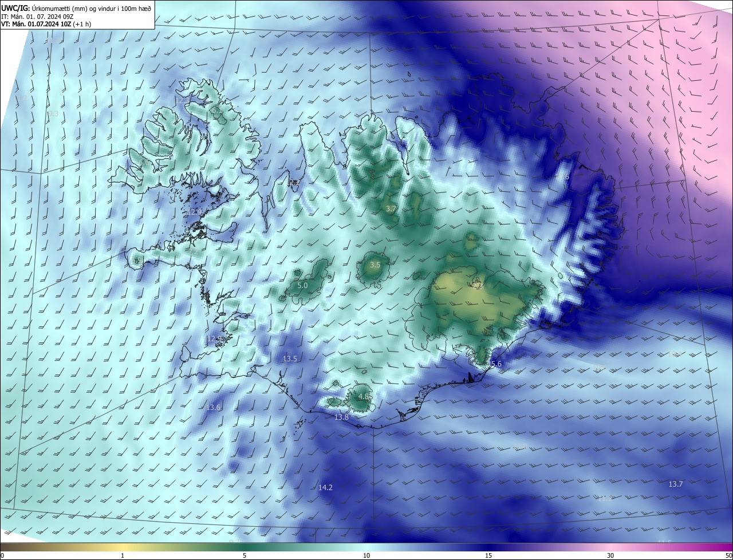733x560 pixels.
Task: Click the '30' tick label on the colour scale
Action: click(610, 555)
